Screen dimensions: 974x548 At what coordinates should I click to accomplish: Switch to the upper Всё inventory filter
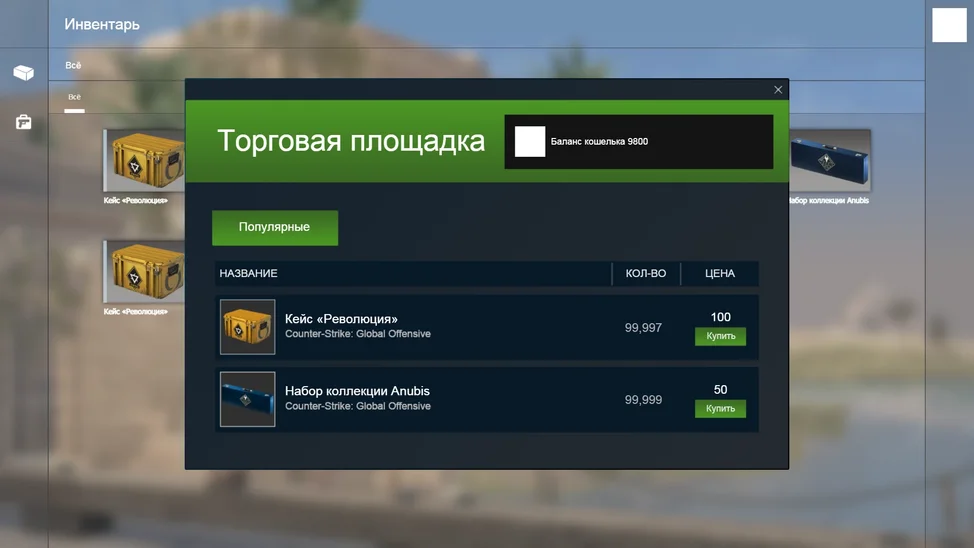[73, 65]
